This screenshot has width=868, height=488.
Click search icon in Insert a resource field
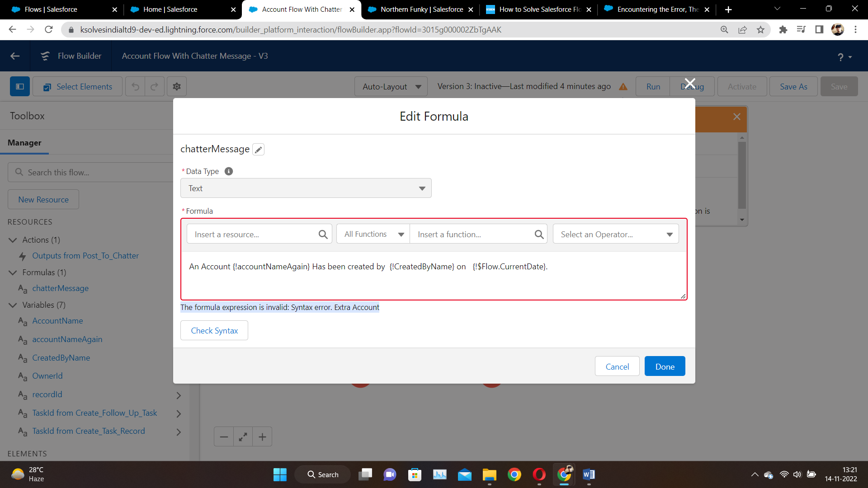pyautogui.click(x=323, y=234)
